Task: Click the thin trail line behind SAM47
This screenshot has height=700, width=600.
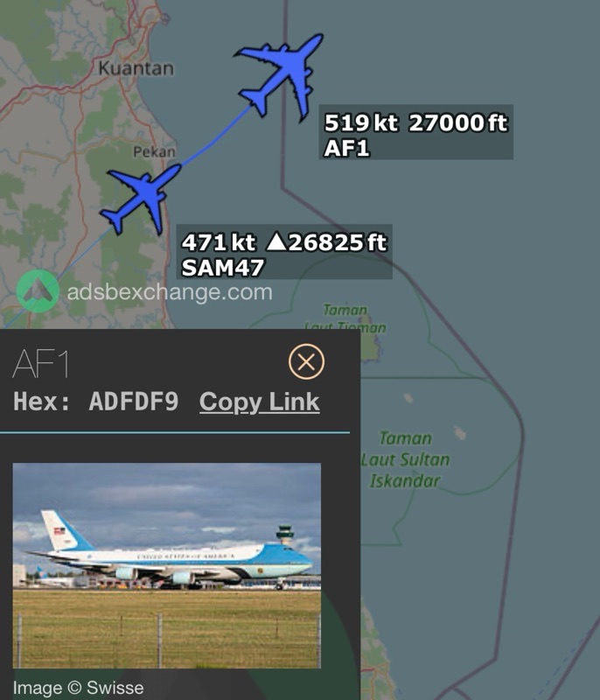Action: [x=56, y=275]
